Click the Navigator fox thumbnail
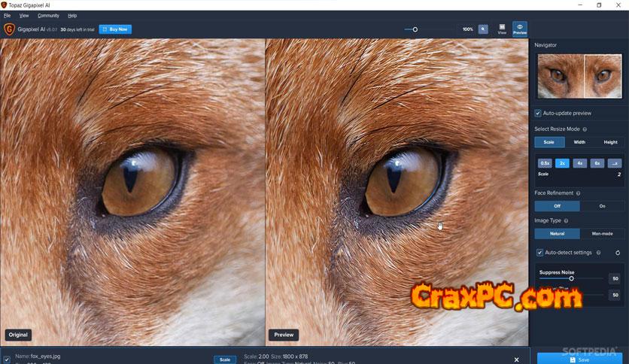 (x=579, y=76)
